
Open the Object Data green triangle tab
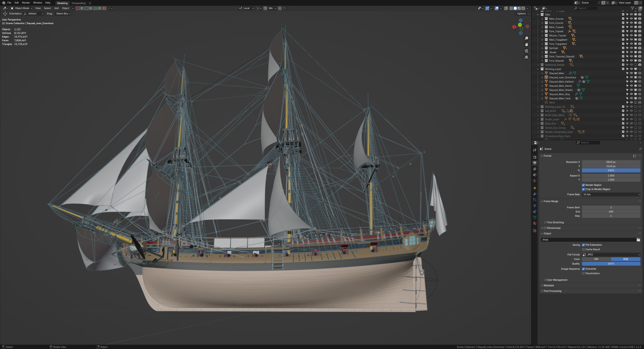[534, 217]
